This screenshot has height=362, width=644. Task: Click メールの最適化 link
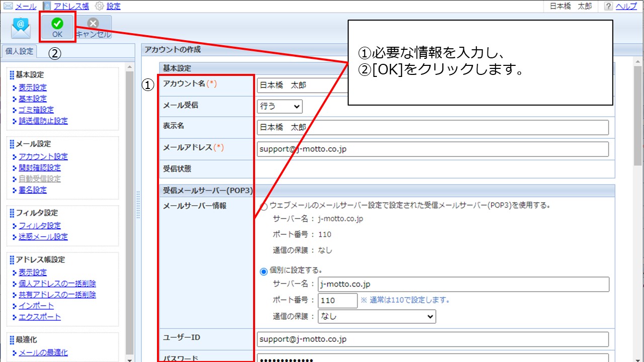(43, 353)
